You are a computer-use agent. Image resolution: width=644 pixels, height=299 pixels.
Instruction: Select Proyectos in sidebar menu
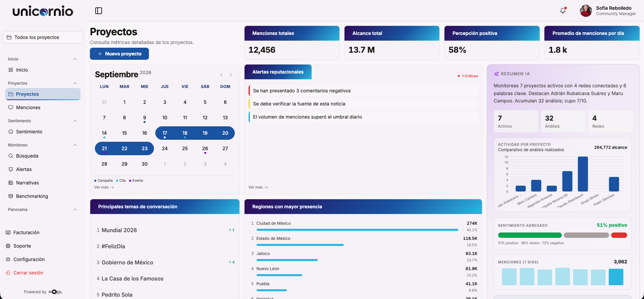[x=43, y=94]
